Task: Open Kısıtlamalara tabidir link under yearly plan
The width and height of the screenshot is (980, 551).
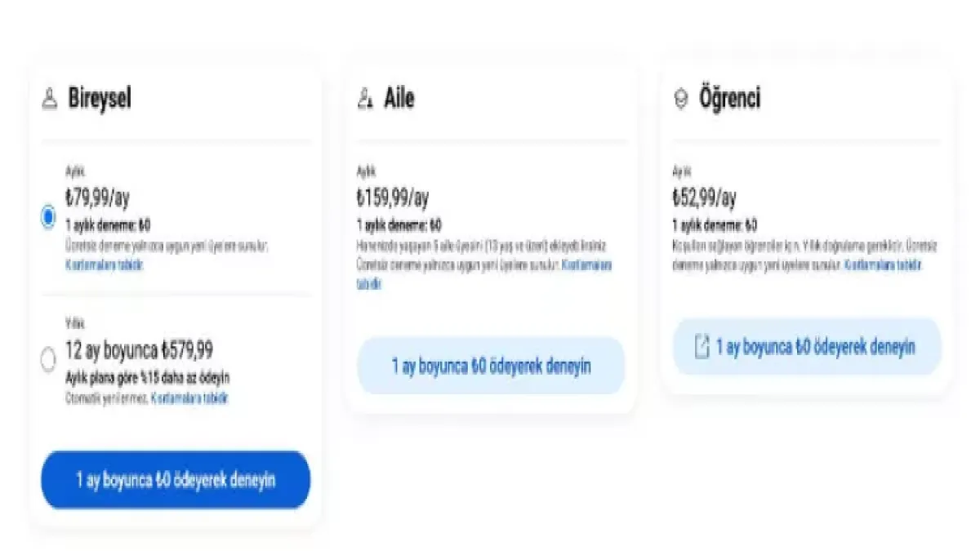Action: pyautogui.click(x=189, y=398)
